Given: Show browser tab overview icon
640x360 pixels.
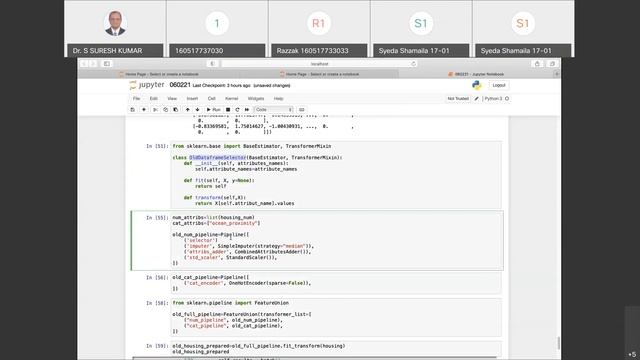Looking at the screenshot, I should (552, 64).
